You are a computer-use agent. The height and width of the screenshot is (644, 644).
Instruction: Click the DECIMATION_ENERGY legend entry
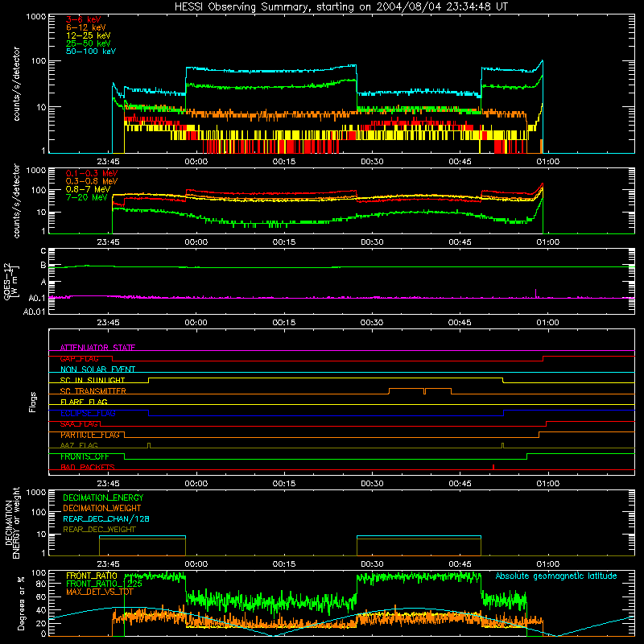click(x=103, y=497)
